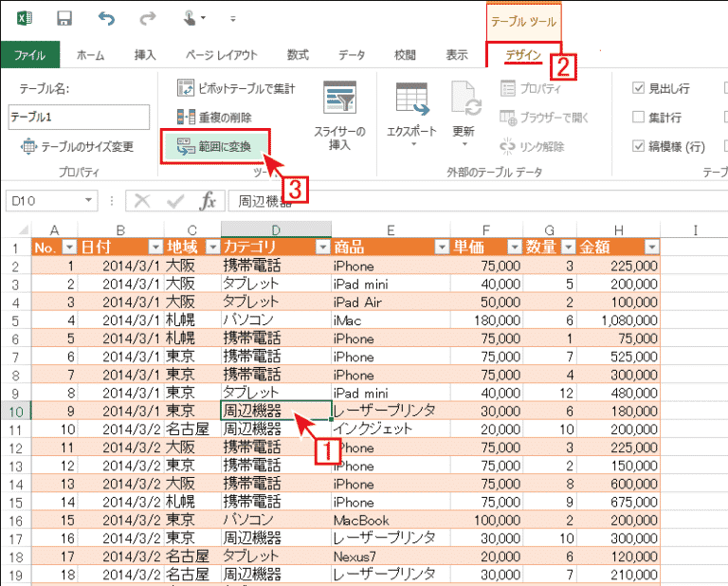Open the 単価 column filter dropdown
The width and height of the screenshot is (728, 586).
pyautogui.click(x=515, y=247)
